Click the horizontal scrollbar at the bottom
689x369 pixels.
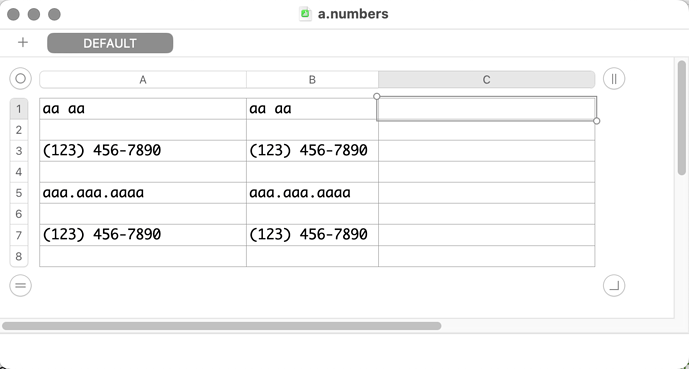pyautogui.click(x=221, y=326)
